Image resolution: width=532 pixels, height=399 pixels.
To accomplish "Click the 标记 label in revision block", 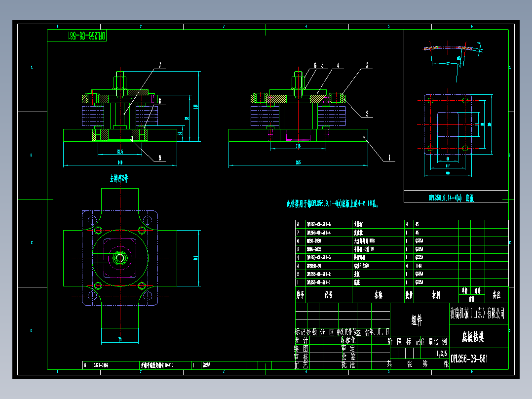I will [x=301, y=332].
